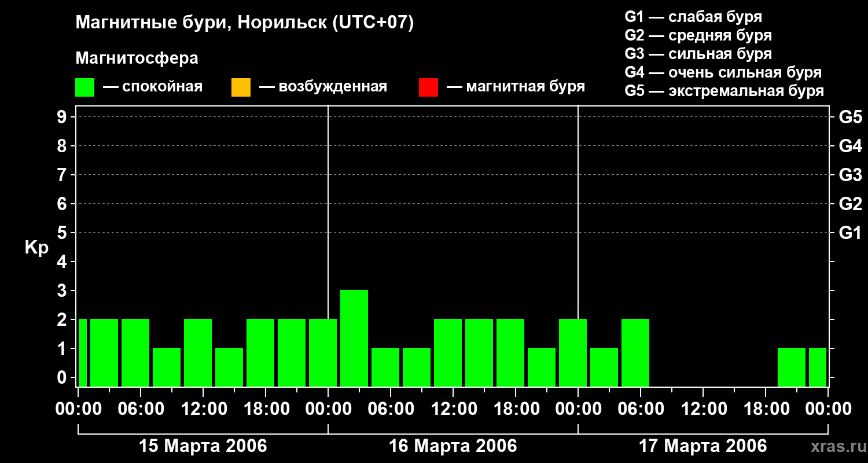Click the tallest Kp 3 bar on 16 March
This screenshot has width=868, height=463.
(354, 338)
